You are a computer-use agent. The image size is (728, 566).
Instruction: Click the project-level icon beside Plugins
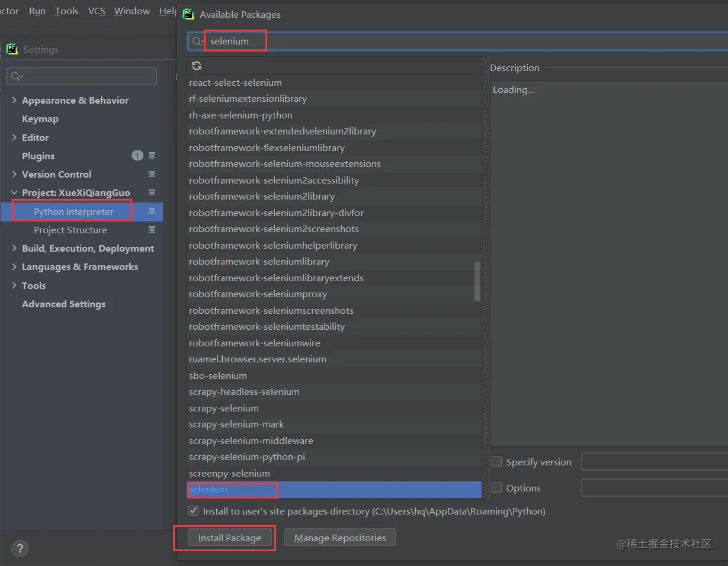(x=152, y=156)
